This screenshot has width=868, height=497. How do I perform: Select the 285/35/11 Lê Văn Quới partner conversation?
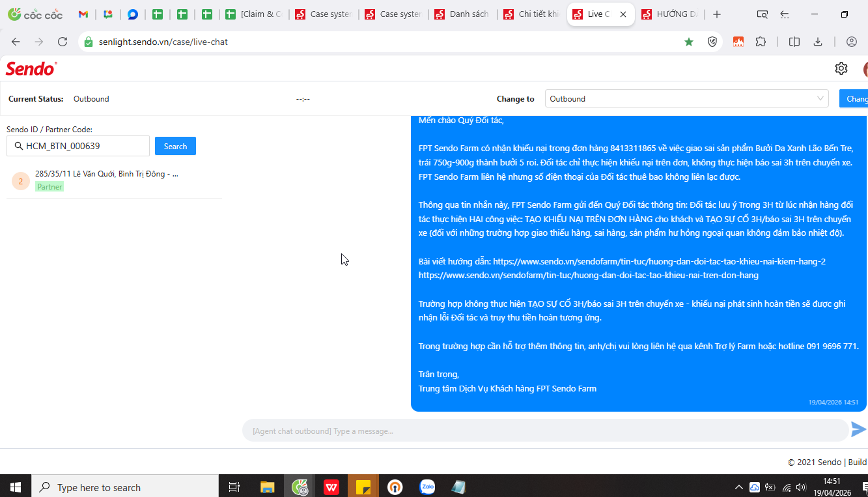click(114, 180)
